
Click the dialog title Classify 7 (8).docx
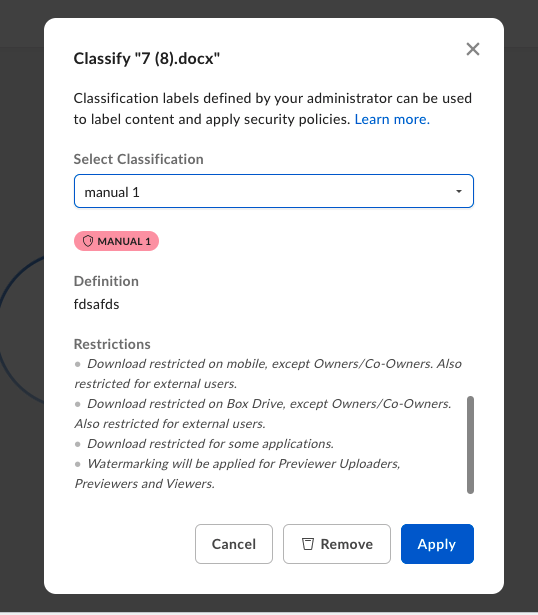pyautogui.click(x=147, y=58)
